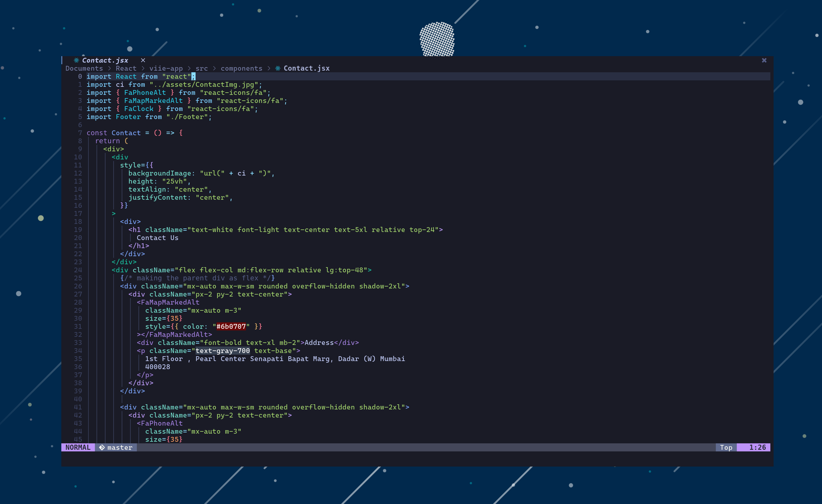The height and width of the screenshot is (504, 822).
Task: Click the components breadcrumb folder
Action: (x=241, y=68)
